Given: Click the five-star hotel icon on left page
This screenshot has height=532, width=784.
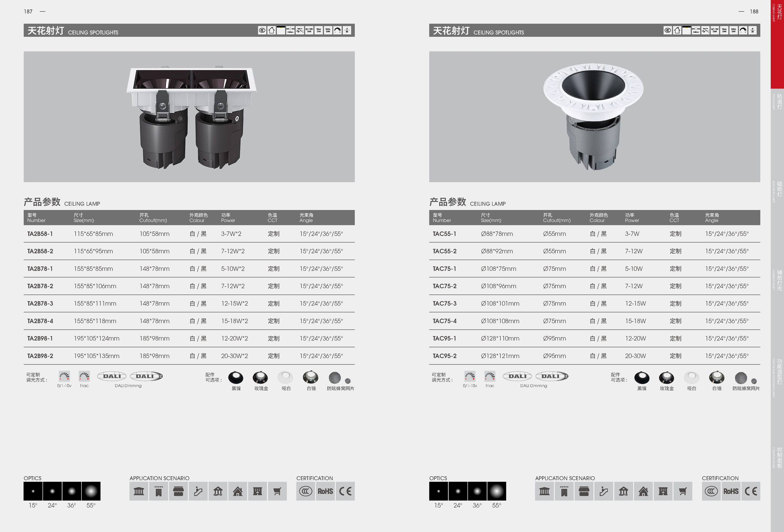Looking at the screenshot, I should pyautogui.click(x=159, y=491).
